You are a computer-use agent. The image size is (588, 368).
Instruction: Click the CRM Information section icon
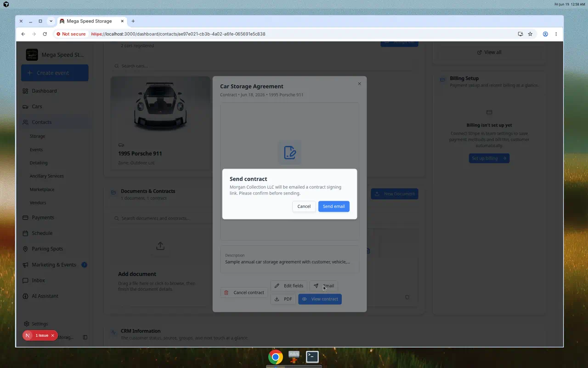coord(113,332)
